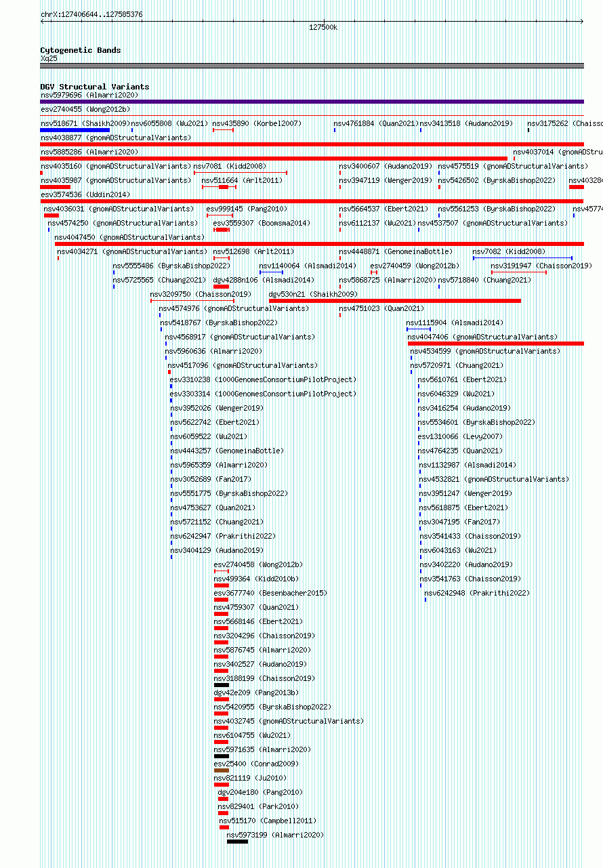Viewport: 603px width, 868px height.
Task: Click the nsv5979696 (Almarri2020) variant label
Action: [x=89, y=95]
